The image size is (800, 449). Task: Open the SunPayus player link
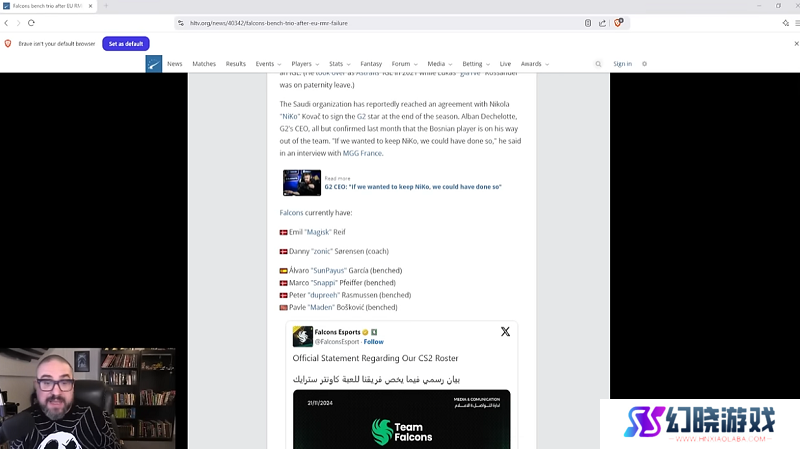[329, 270]
